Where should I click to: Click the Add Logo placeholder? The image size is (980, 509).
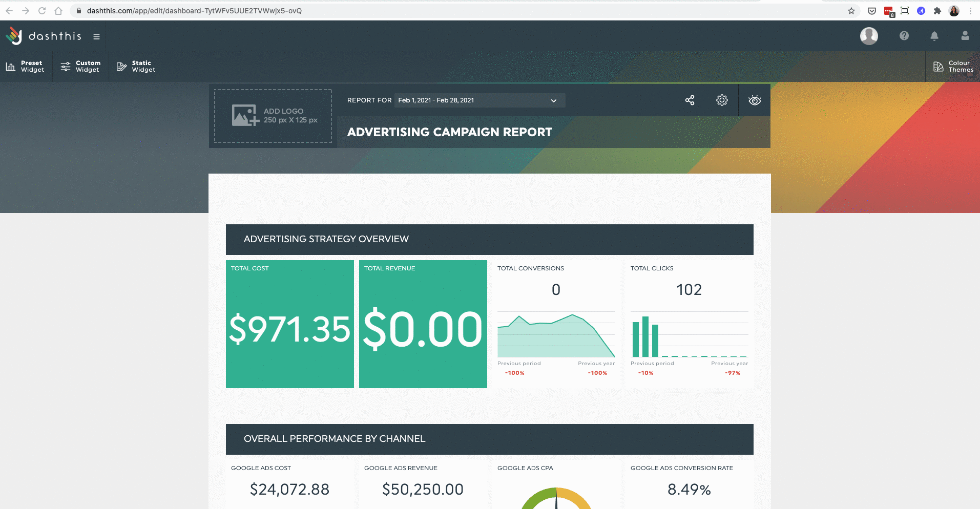pyautogui.click(x=273, y=116)
